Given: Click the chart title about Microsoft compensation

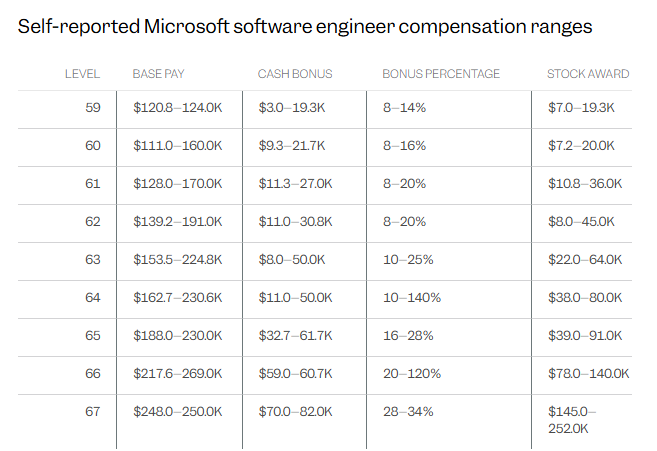Looking at the screenshot, I should tap(305, 27).
